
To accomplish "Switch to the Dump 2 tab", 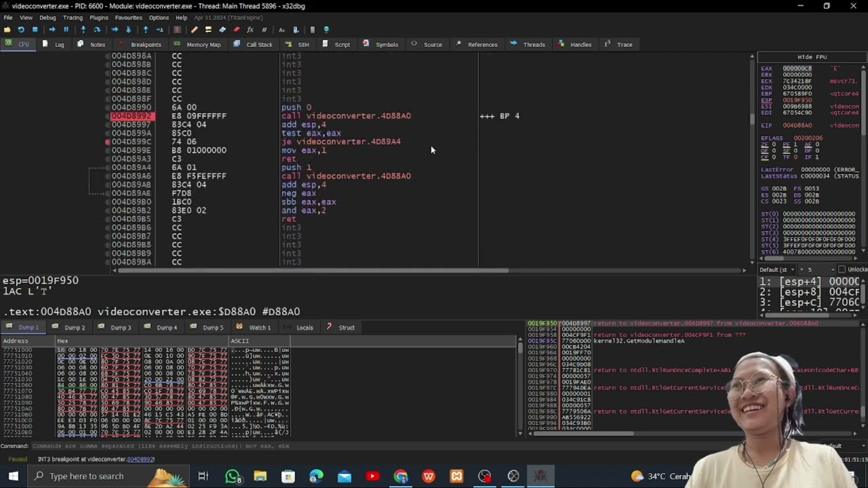I will [x=68, y=328].
